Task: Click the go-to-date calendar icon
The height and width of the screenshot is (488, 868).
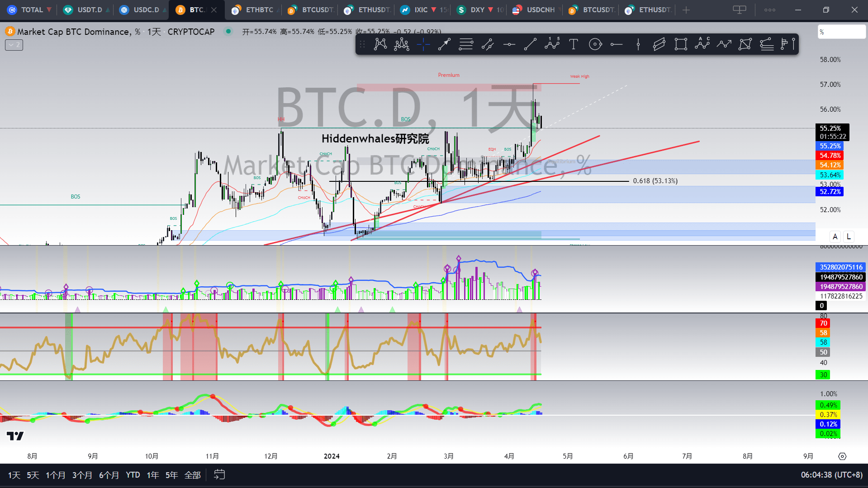Action: pos(219,475)
